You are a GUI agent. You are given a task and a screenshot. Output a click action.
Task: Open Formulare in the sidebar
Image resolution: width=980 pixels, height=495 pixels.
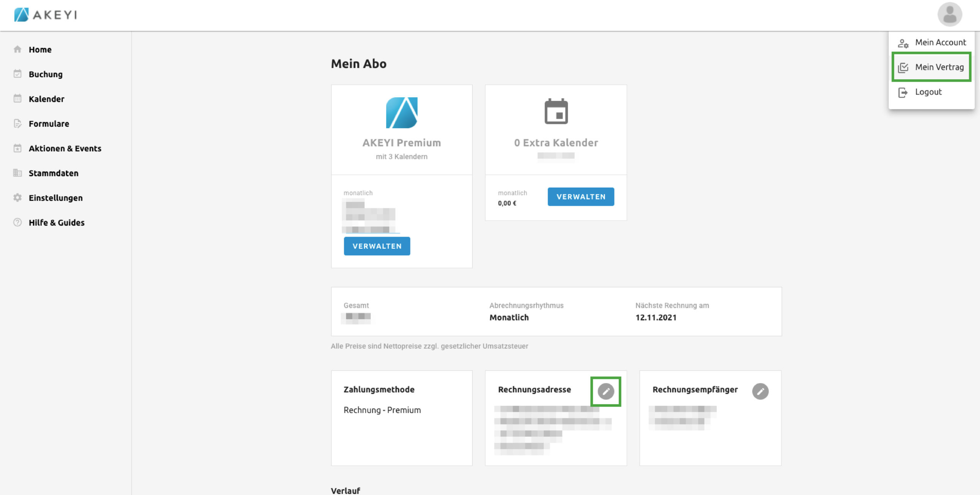click(49, 124)
